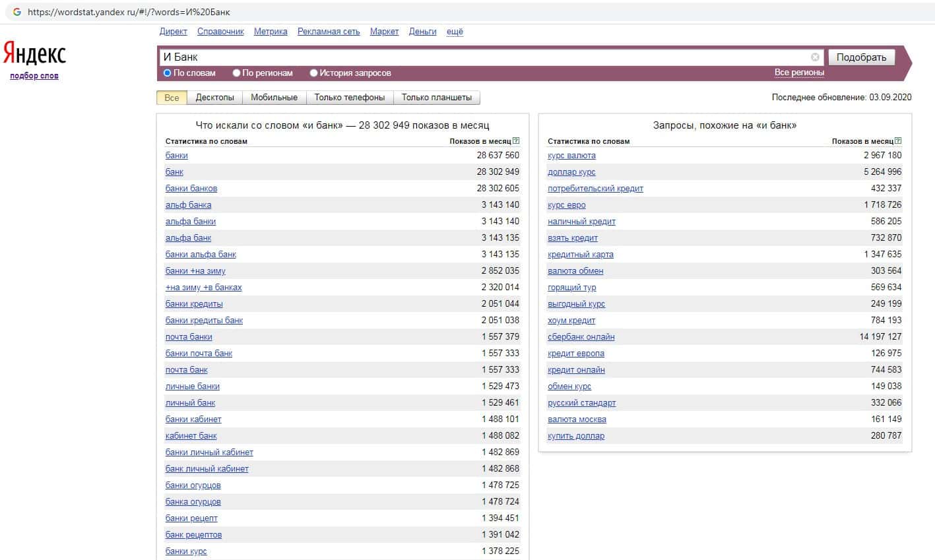Select the 'По регионам' radio button
Screen dimensions: 935x560
click(236, 73)
